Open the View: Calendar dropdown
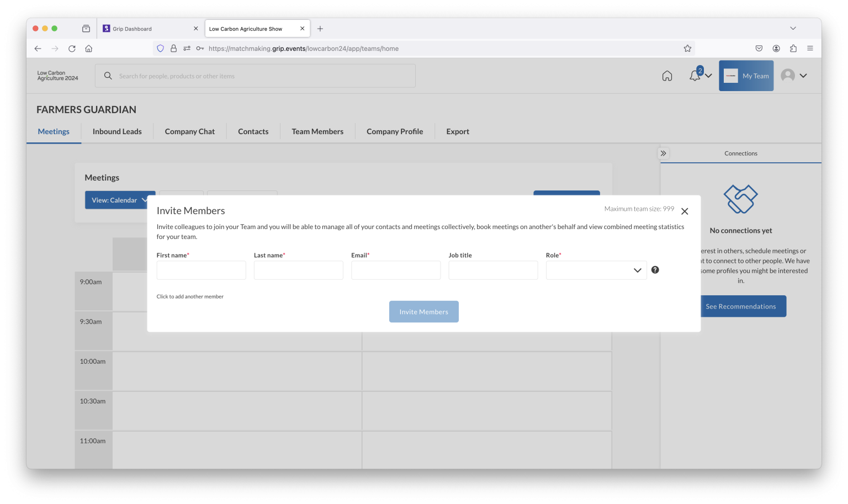848x504 pixels. pos(119,200)
